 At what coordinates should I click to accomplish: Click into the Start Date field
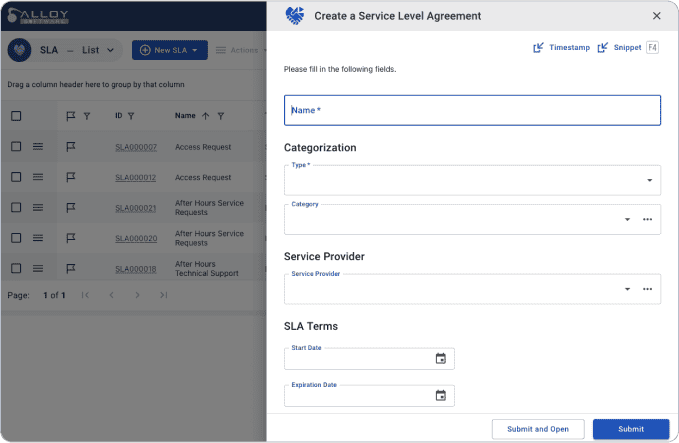[x=369, y=359]
